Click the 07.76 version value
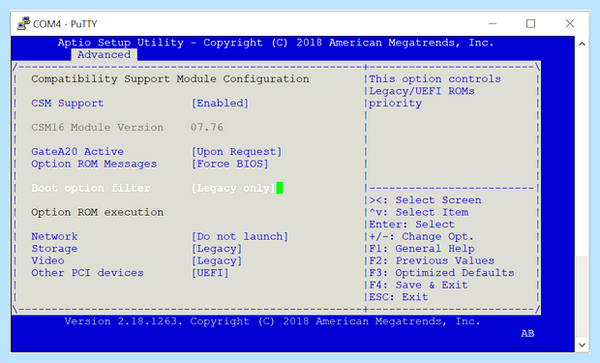Viewport: 600px width, 363px height. [207, 127]
